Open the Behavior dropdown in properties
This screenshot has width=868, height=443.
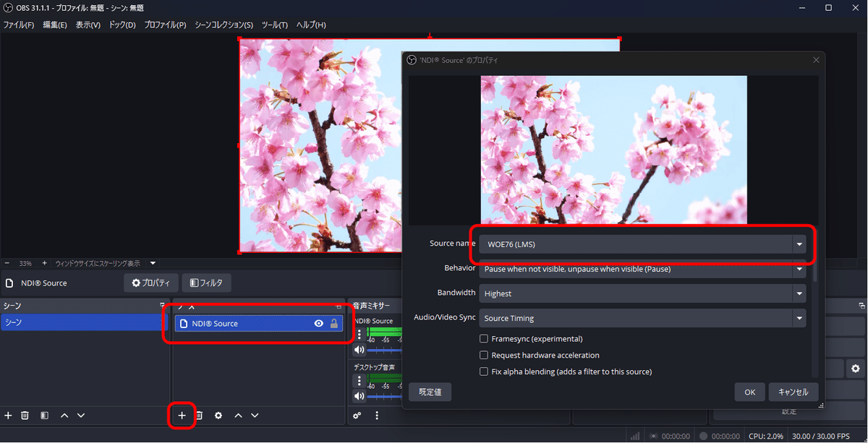[799, 268]
